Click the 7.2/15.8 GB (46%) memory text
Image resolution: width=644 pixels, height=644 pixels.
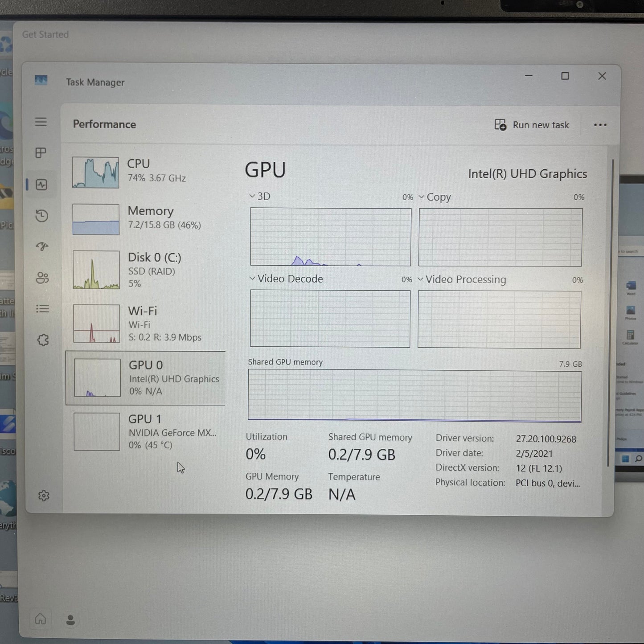tap(164, 225)
